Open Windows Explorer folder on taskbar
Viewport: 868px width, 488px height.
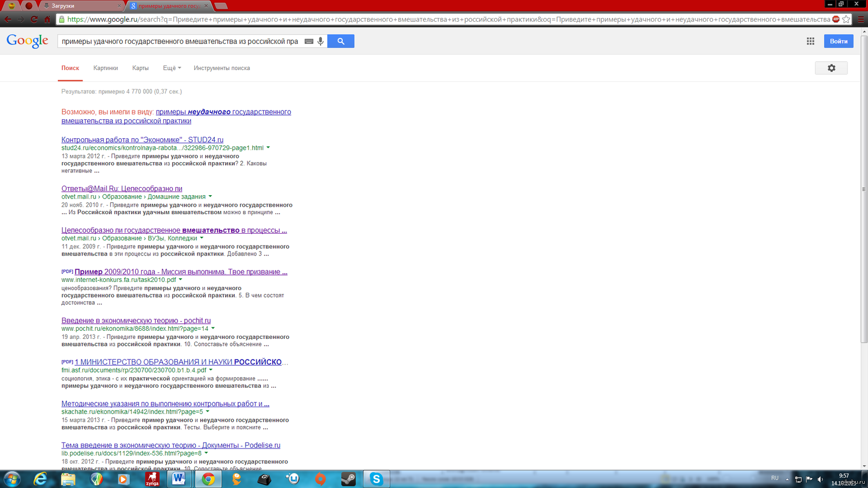point(68,479)
